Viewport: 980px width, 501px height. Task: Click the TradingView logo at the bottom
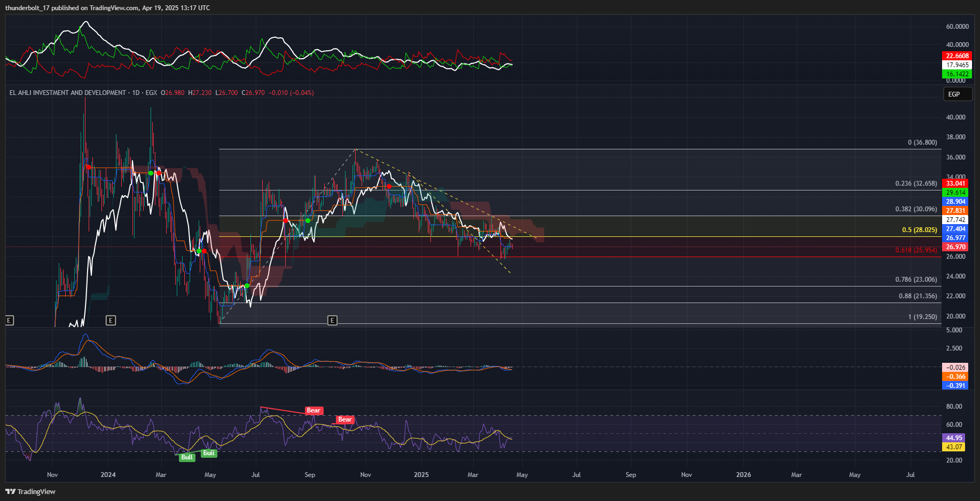30,491
